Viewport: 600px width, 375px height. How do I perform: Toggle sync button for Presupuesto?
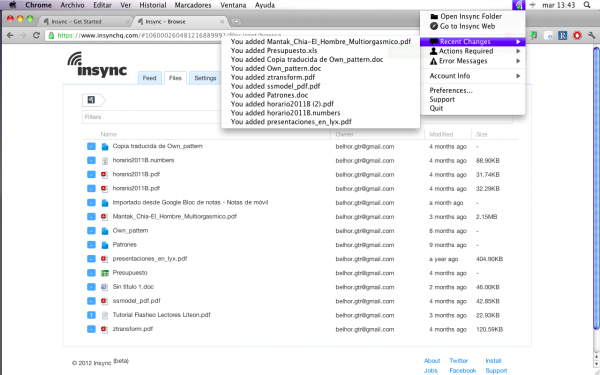(x=91, y=273)
